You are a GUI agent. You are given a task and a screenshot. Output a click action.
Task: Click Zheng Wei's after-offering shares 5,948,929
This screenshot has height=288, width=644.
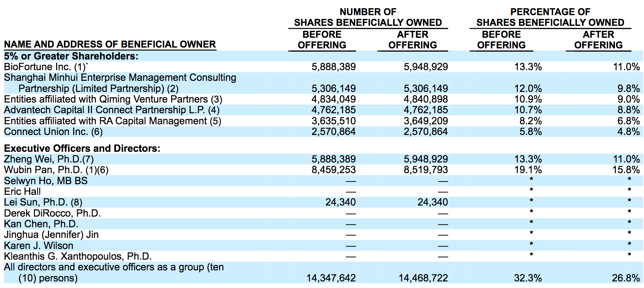426,159
